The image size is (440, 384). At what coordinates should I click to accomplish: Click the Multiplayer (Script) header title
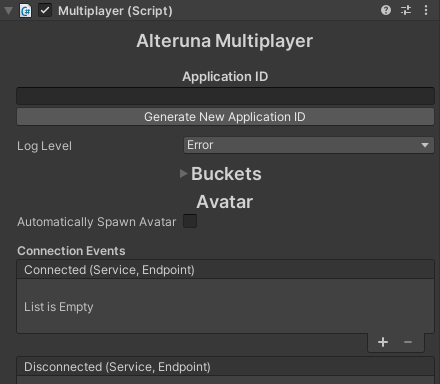click(x=115, y=11)
